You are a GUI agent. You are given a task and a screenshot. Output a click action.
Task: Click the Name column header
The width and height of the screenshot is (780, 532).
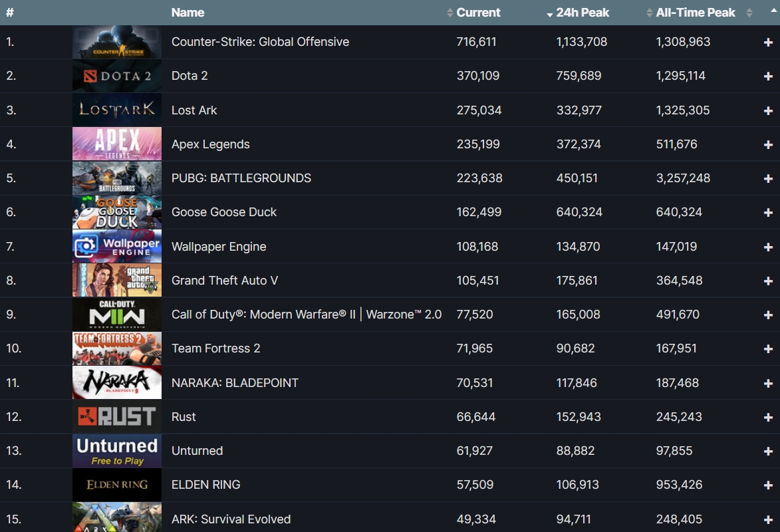(x=187, y=12)
